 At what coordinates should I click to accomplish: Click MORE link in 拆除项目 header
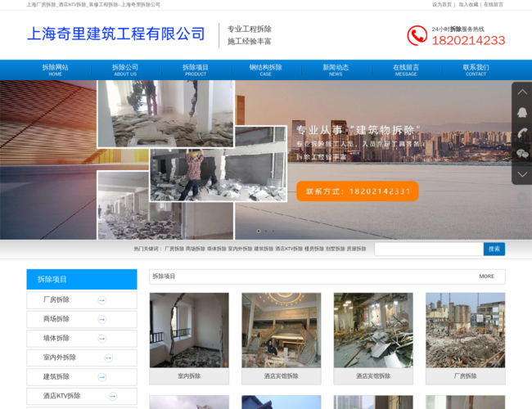[x=486, y=276]
